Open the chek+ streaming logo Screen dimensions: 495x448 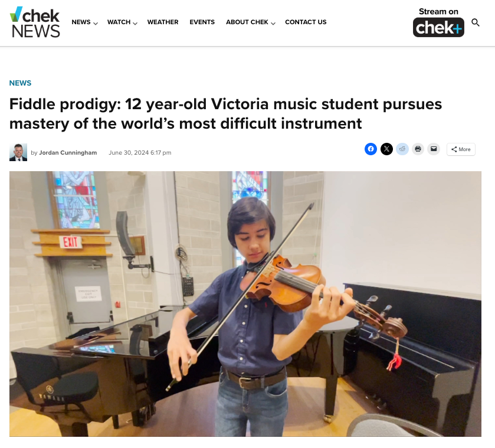point(438,28)
